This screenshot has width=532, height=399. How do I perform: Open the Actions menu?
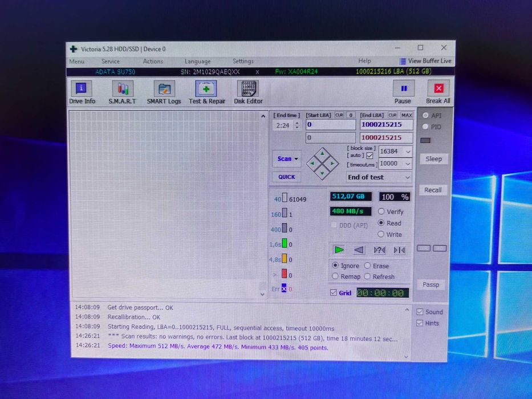click(x=153, y=62)
